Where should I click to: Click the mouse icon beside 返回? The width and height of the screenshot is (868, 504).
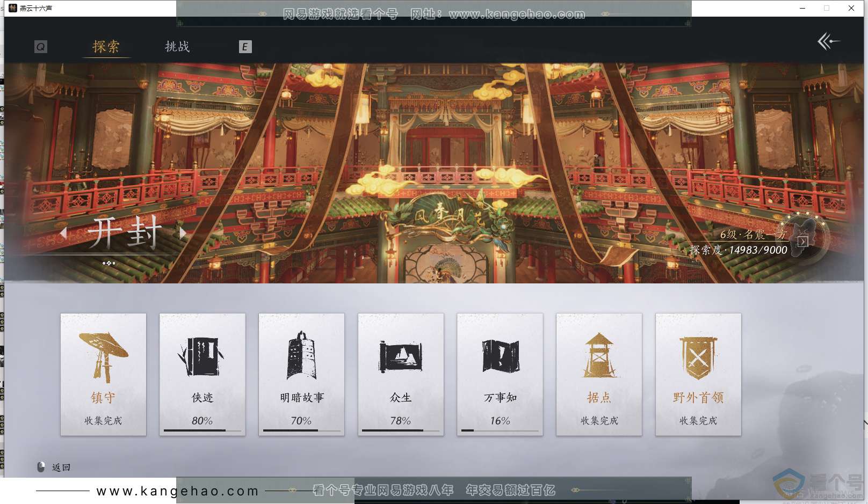pos(41,467)
